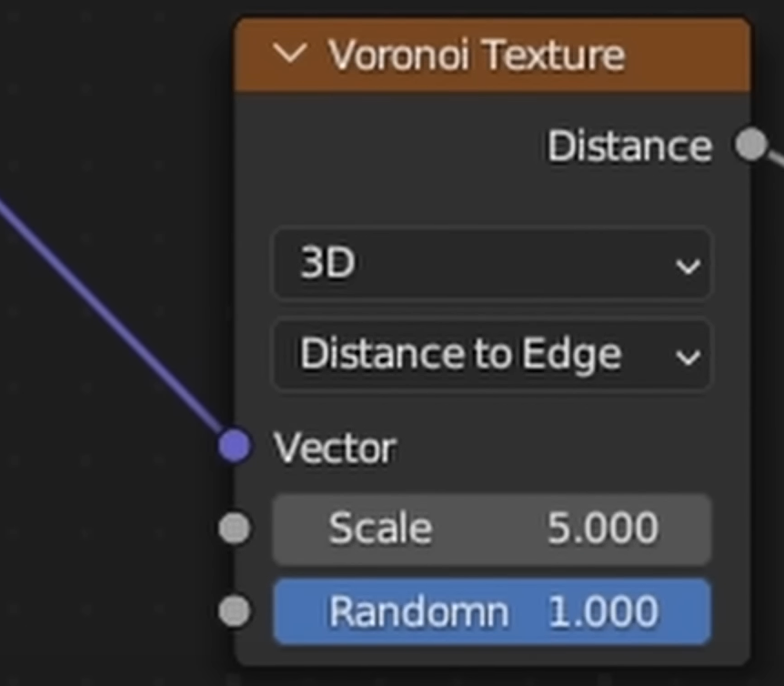Screen dimensions: 784x686
Task: Click the Distance output socket
Action: 750,144
